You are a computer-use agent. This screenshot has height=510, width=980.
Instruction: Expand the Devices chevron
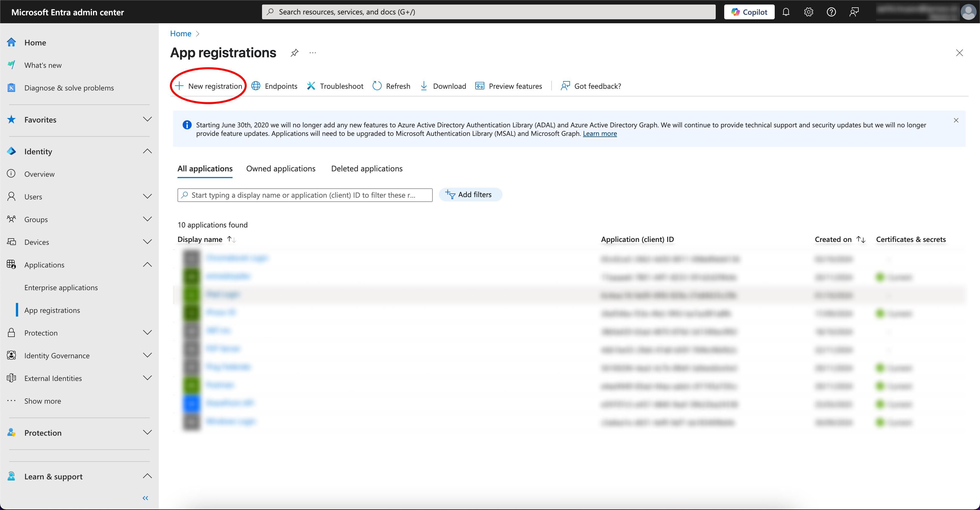(147, 242)
